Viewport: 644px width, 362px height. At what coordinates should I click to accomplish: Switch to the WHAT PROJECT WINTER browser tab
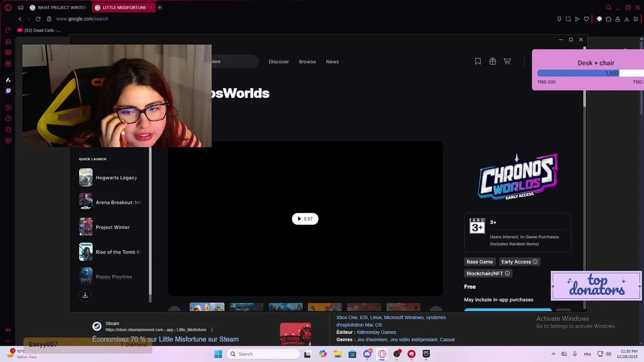(58, 8)
